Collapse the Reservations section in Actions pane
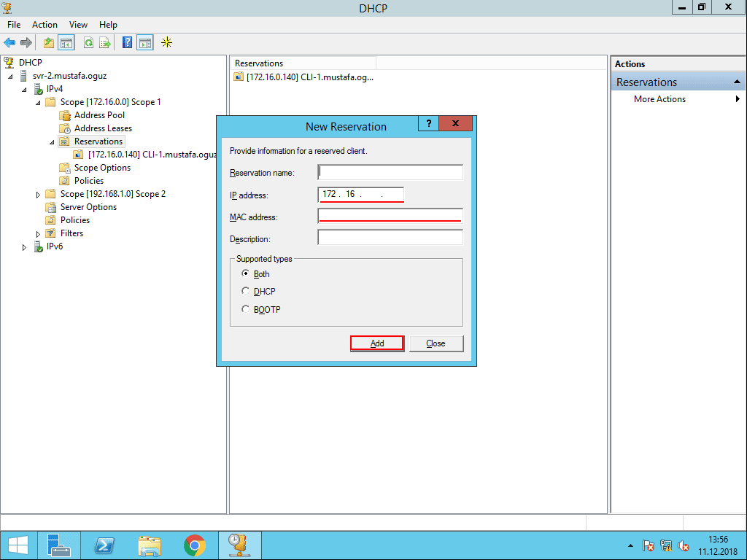The height and width of the screenshot is (560, 747). (737, 82)
